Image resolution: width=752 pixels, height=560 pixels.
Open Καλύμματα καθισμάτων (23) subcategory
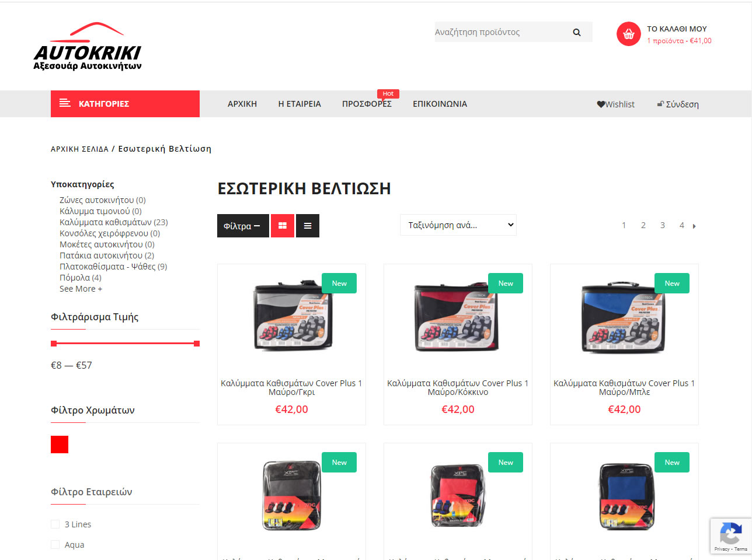tap(114, 222)
